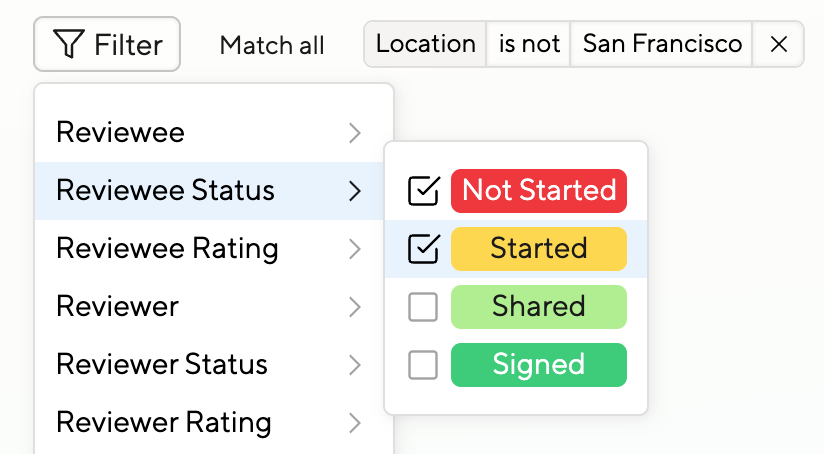Select the green Signed status badge
The height and width of the screenshot is (454, 824).
[x=539, y=365]
